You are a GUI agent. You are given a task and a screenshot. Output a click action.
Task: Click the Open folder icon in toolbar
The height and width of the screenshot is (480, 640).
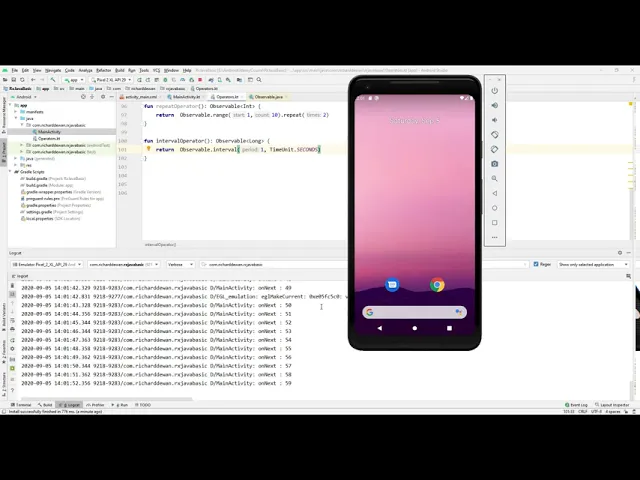pos(5,80)
